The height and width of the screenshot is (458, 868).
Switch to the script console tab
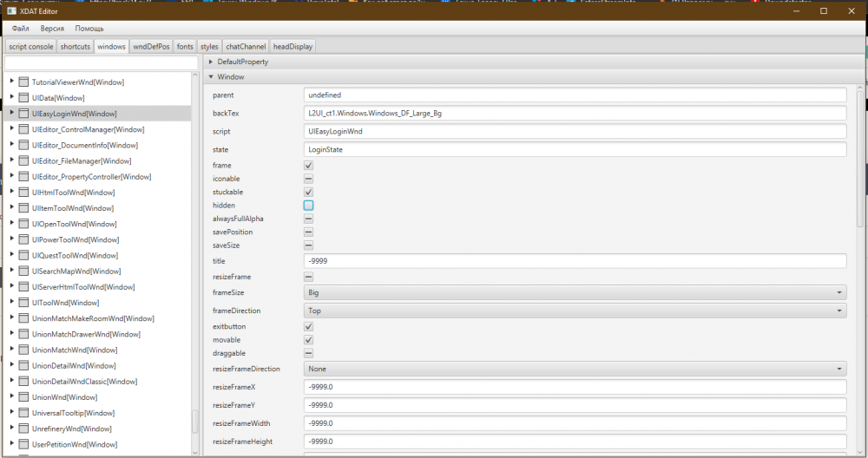30,46
